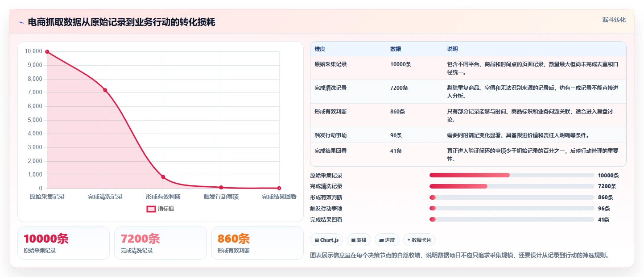The image size is (644, 277).
Task: Click the 触发行动事项 progress bar
Action: [x=512, y=209]
